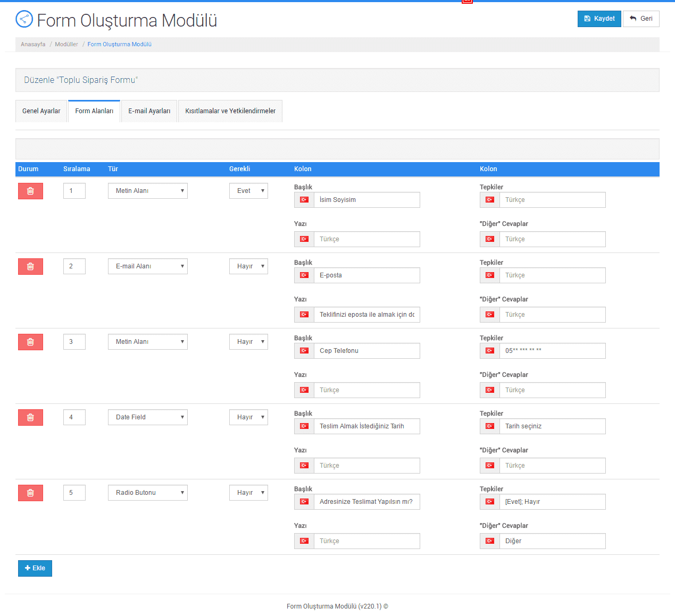Open the E-mail Alanı type dropdown
675x616 pixels.
pos(148,266)
